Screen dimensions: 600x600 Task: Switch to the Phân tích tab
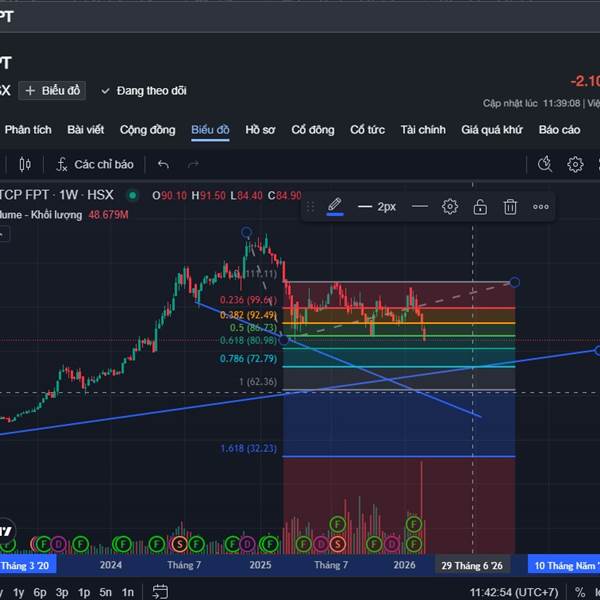pos(28,130)
